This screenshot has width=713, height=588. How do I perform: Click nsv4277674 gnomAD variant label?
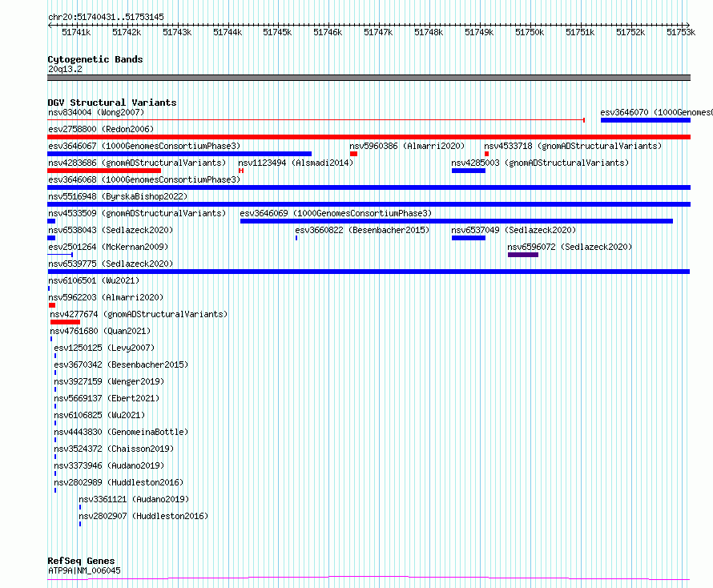139,314
